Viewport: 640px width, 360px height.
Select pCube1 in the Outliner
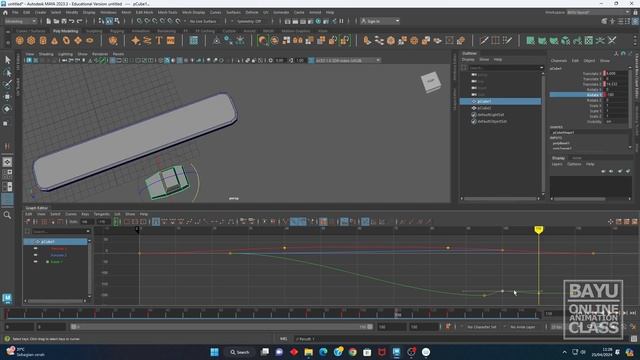click(x=500, y=101)
